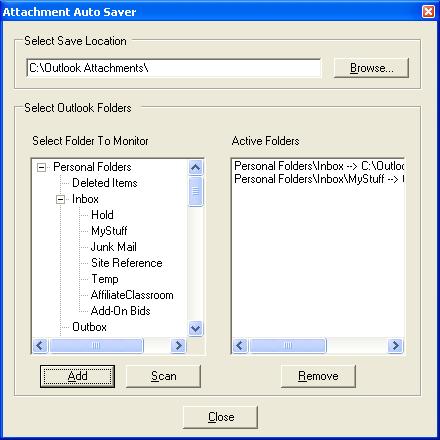Collapse the Inbox tree node
This screenshot has height=440, width=440.
pos(60,199)
